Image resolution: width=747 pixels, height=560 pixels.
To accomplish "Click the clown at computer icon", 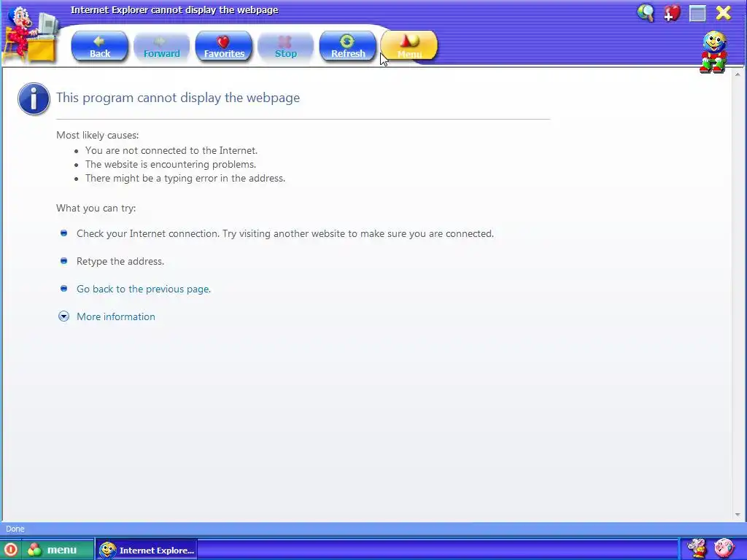I will click(31, 35).
